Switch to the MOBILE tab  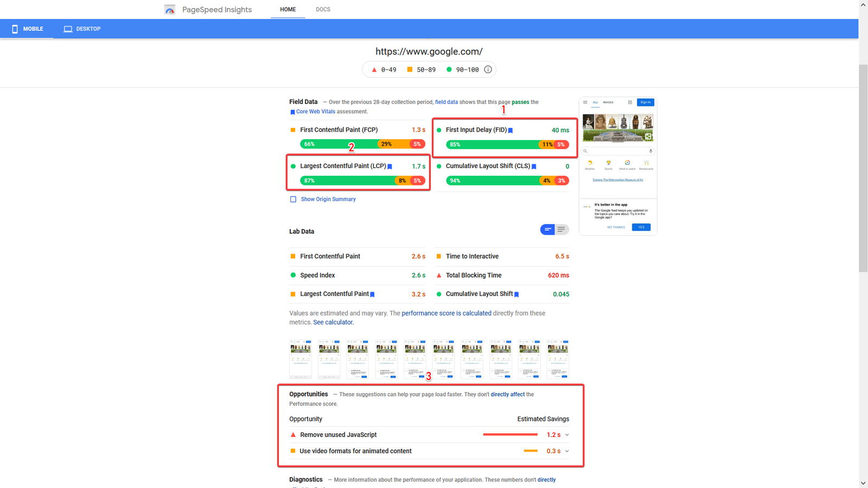click(x=27, y=29)
